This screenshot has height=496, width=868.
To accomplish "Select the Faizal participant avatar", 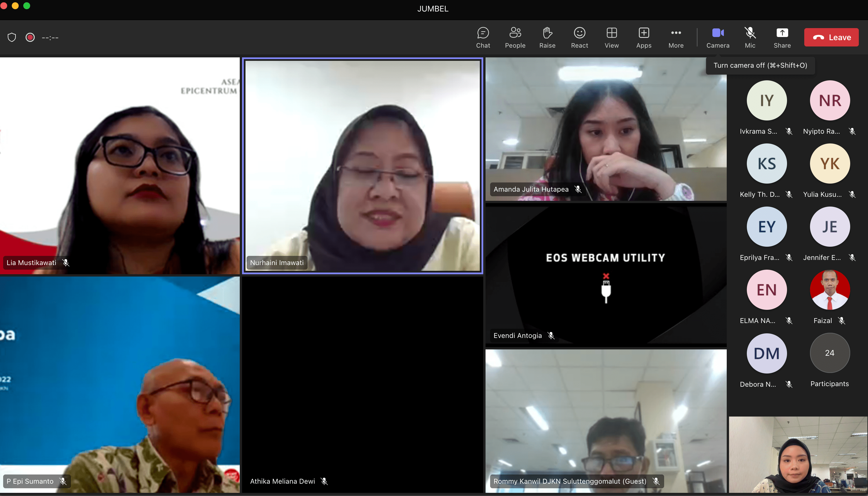I will click(830, 290).
